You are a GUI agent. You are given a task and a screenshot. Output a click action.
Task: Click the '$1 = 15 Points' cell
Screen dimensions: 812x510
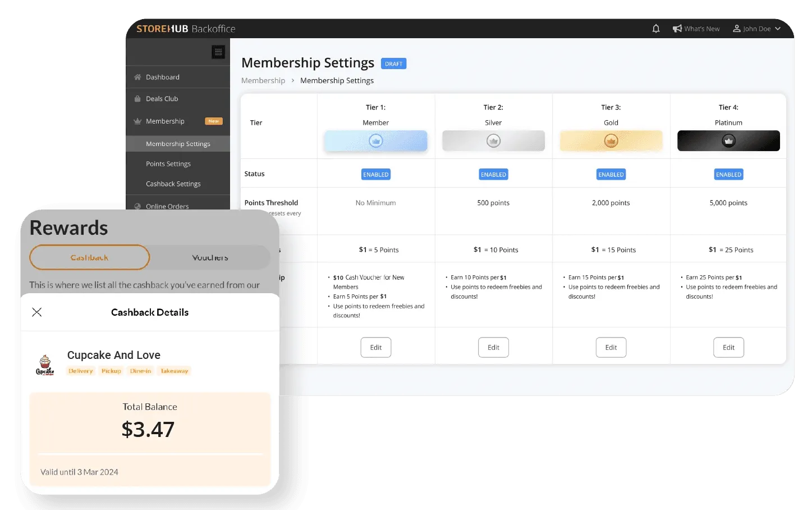click(x=613, y=250)
